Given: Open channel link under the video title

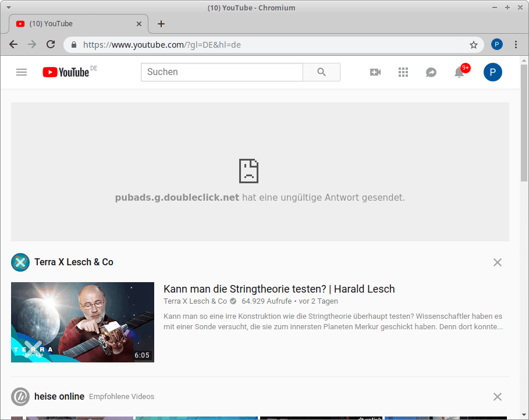Looking at the screenshot, I should [196, 301].
